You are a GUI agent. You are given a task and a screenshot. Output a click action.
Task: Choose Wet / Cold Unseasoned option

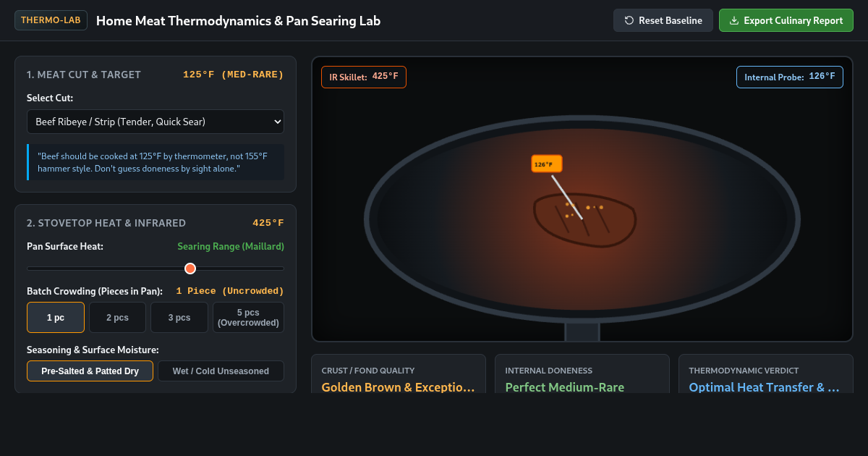coord(221,371)
